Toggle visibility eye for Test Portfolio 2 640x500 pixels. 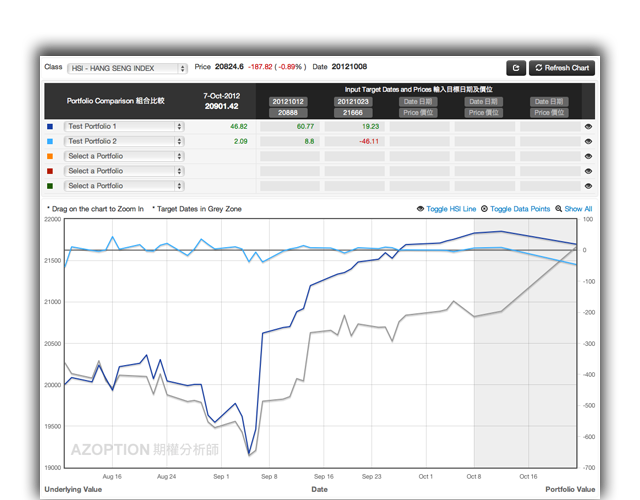pos(588,141)
